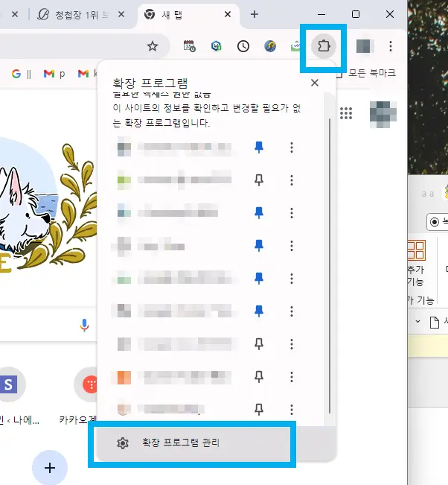Screen dimensions: 448x485
Task: Click the extensions popup vertical scrollbar
Action: [x=330, y=265]
